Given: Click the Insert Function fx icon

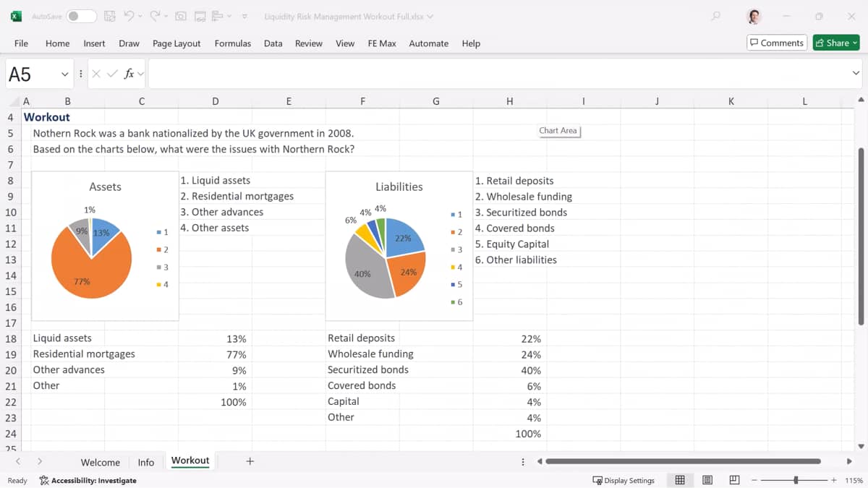Looking at the screenshot, I should tap(129, 74).
